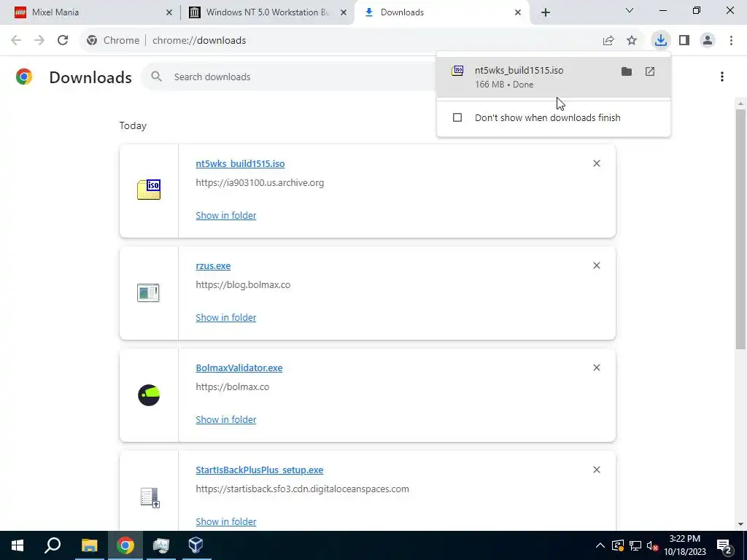
Task: Remove StartIsBackPlusPlus_setup.exe from the list
Action: click(597, 470)
